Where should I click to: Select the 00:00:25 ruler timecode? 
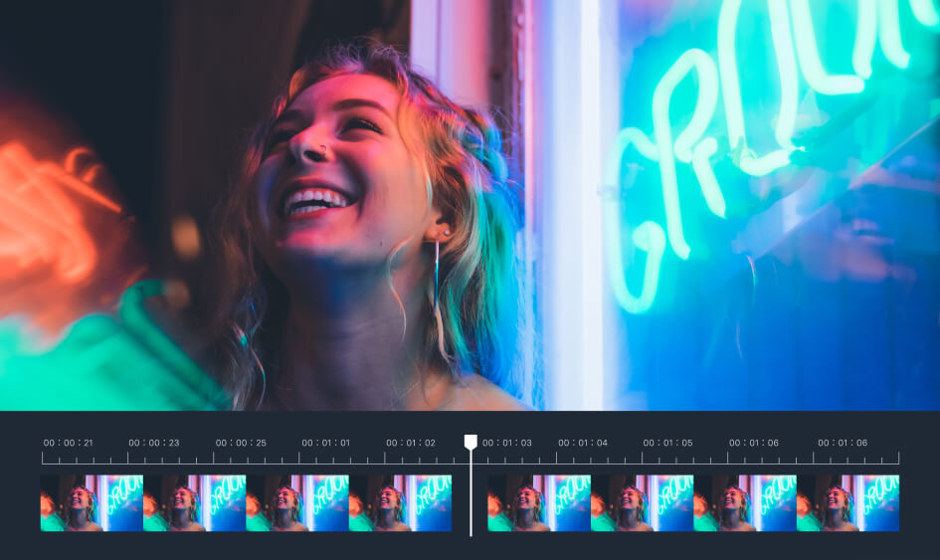[x=241, y=443]
